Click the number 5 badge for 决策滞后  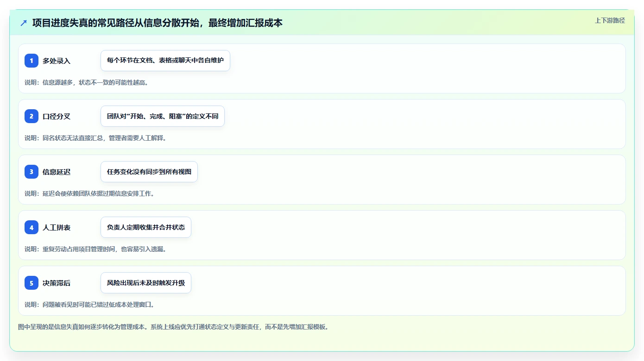(32, 283)
